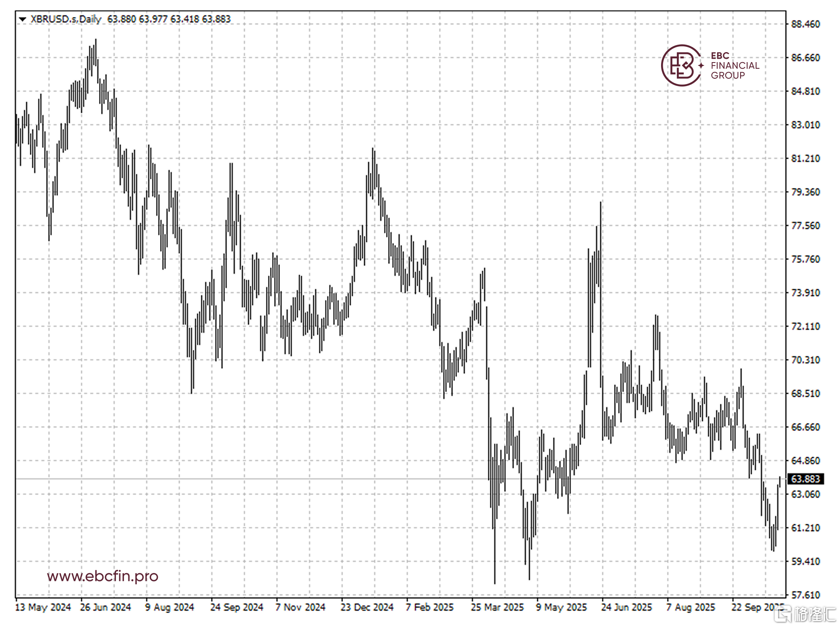Click the 57.610 price axis label
Screen dimensions: 840x627
point(805,595)
